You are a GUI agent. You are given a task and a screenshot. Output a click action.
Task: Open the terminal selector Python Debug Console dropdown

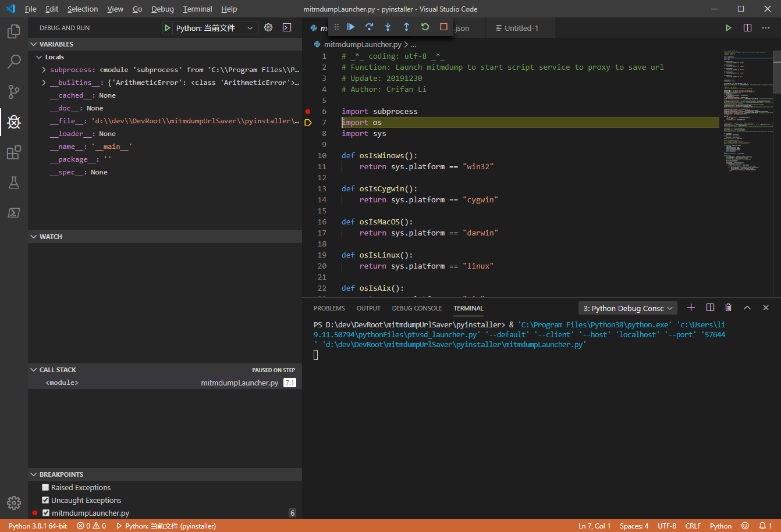pos(627,308)
